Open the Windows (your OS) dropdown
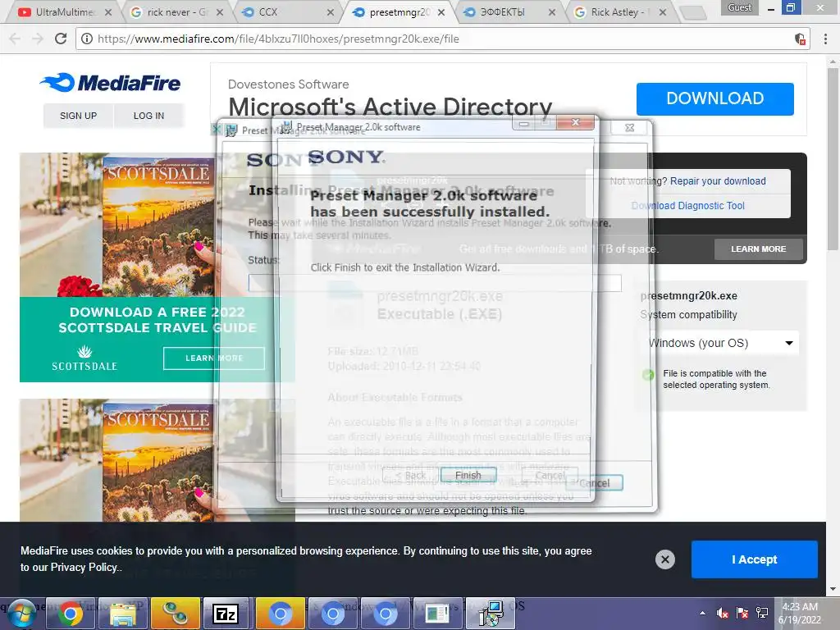 pyautogui.click(x=719, y=343)
